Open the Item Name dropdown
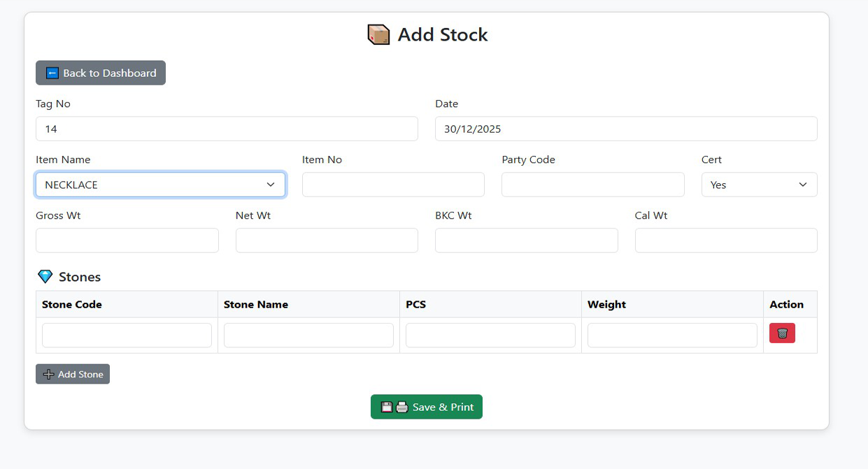Image resolution: width=868 pixels, height=469 pixels. pyautogui.click(x=160, y=185)
